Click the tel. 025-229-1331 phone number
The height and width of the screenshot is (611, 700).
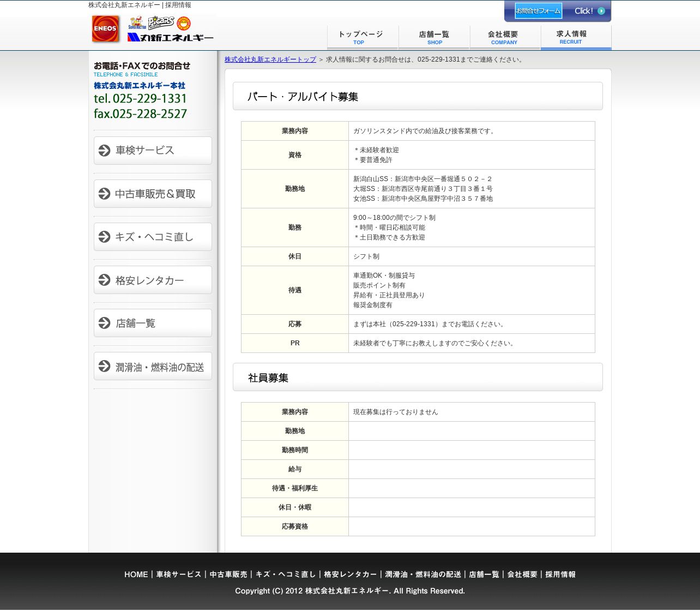140,99
